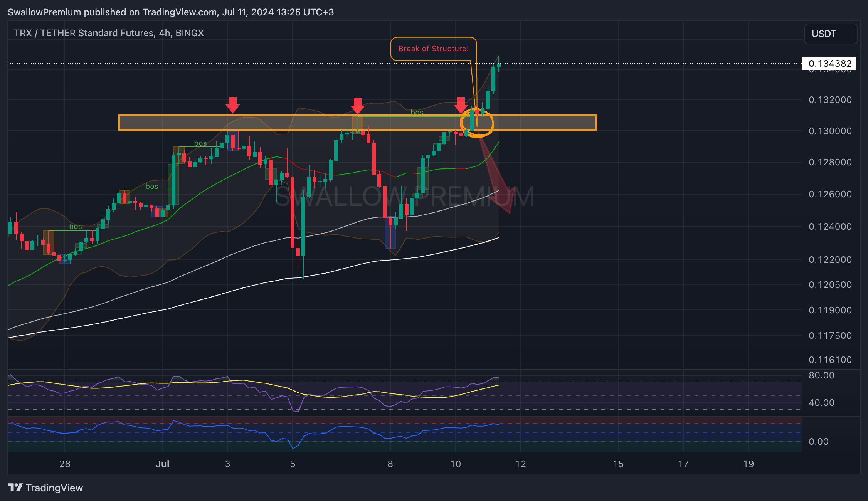Click the 12 date label on time axis

(521, 464)
